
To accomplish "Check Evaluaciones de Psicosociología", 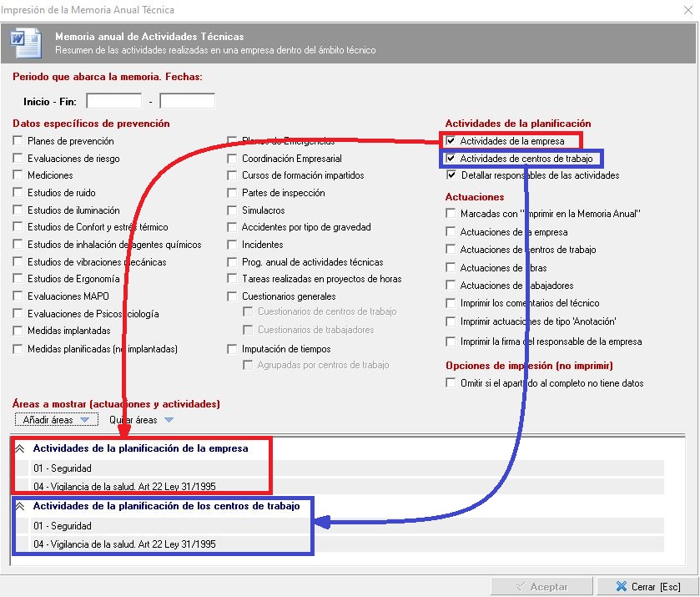I will click(x=18, y=313).
